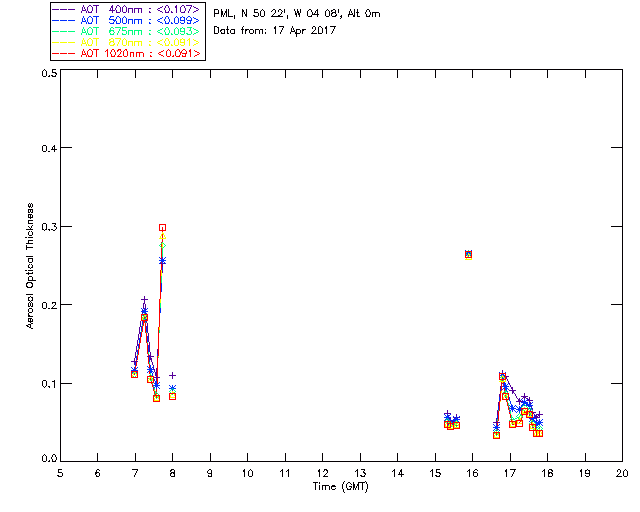The height and width of the screenshot is (512, 640).
Task: Click the 'Aerosol Optical Thickness' axis title
Action: point(30,266)
